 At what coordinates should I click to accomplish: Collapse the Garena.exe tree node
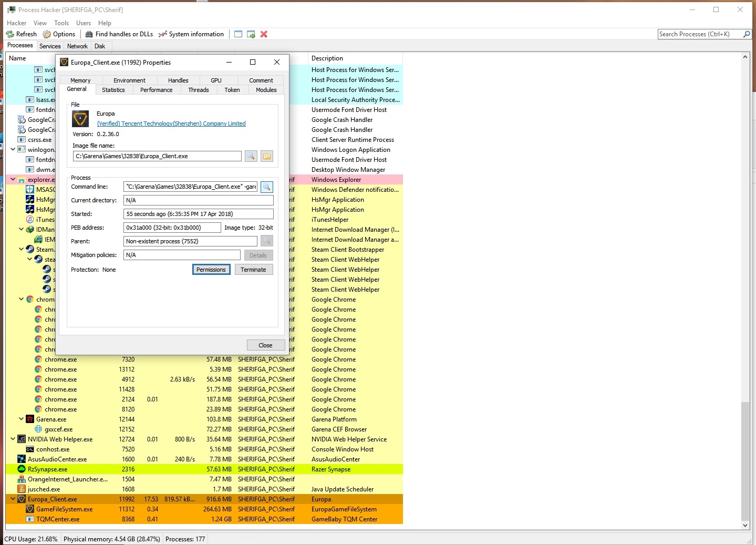coord(21,419)
